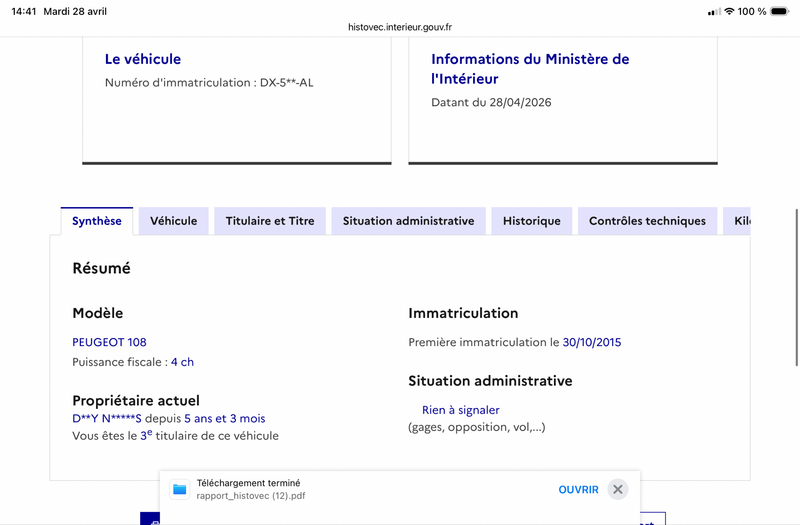
Task: Click the page scrollbar on right edge
Action: [796, 250]
